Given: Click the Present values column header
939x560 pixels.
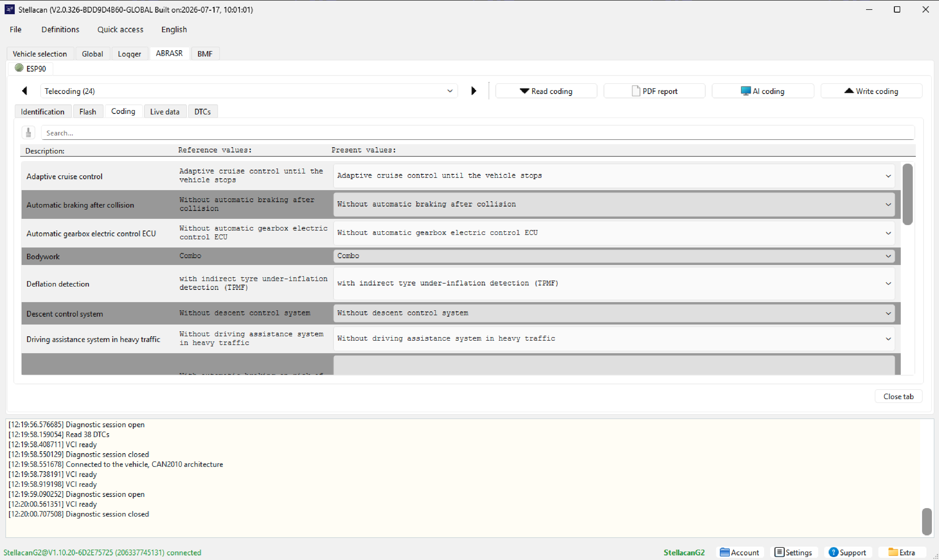Looking at the screenshot, I should [x=363, y=150].
